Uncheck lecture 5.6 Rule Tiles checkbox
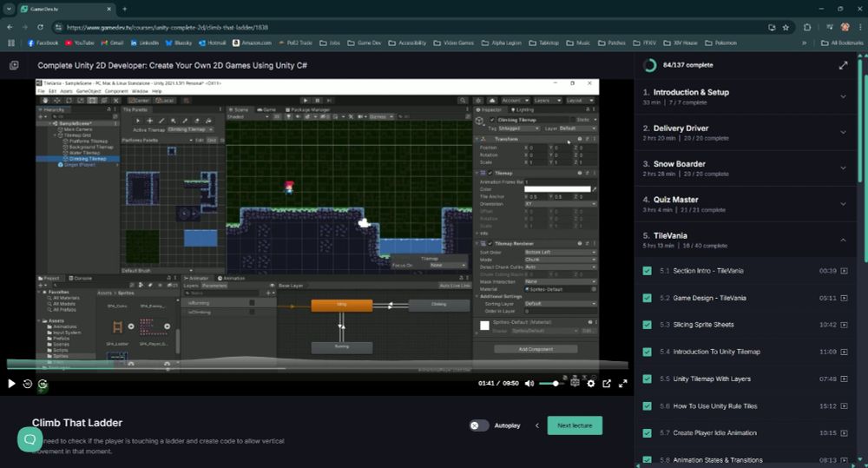Image resolution: width=868 pixels, height=468 pixels. tap(648, 406)
